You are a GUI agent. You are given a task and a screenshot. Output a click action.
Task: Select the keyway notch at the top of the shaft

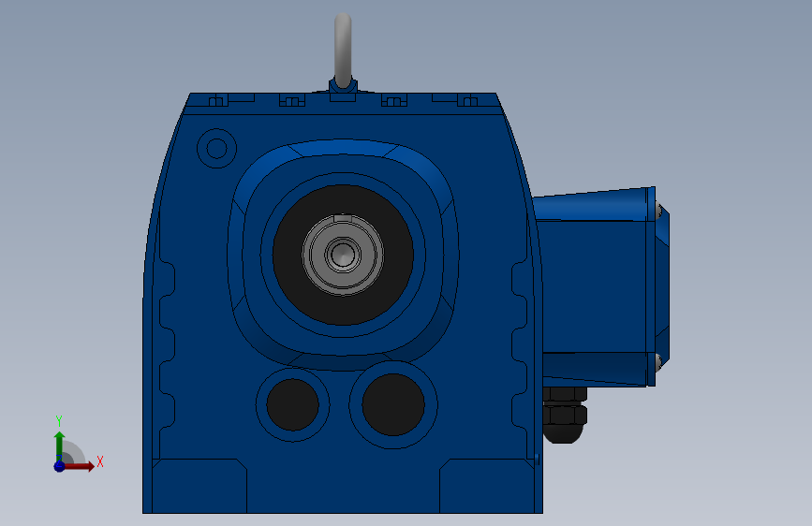click(x=343, y=218)
